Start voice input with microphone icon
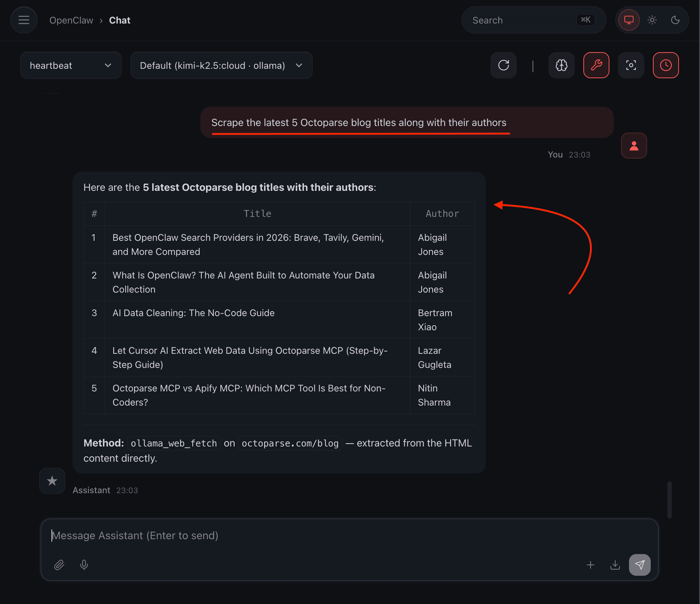Screen dimensions: 700x604 click(x=84, y=565)
